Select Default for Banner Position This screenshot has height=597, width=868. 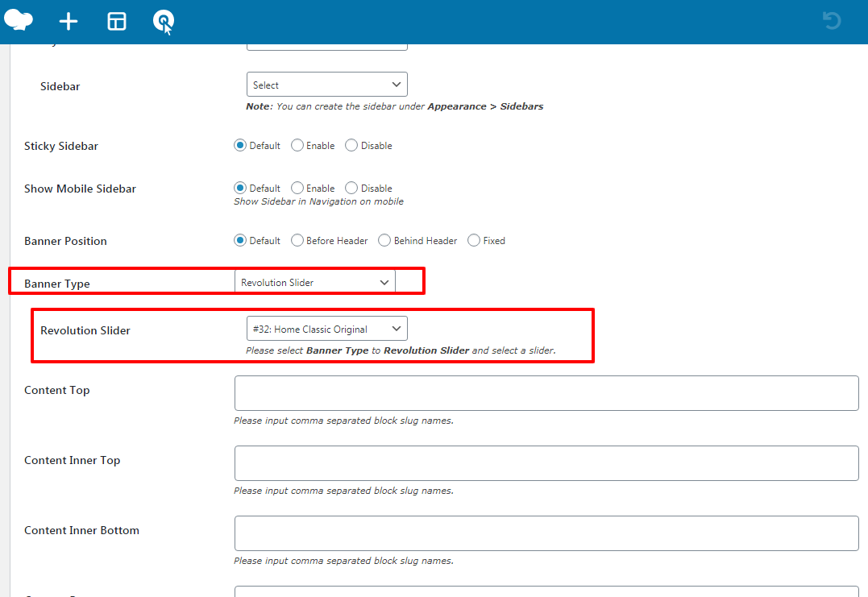pyautogui.click(x=239, y=241)
